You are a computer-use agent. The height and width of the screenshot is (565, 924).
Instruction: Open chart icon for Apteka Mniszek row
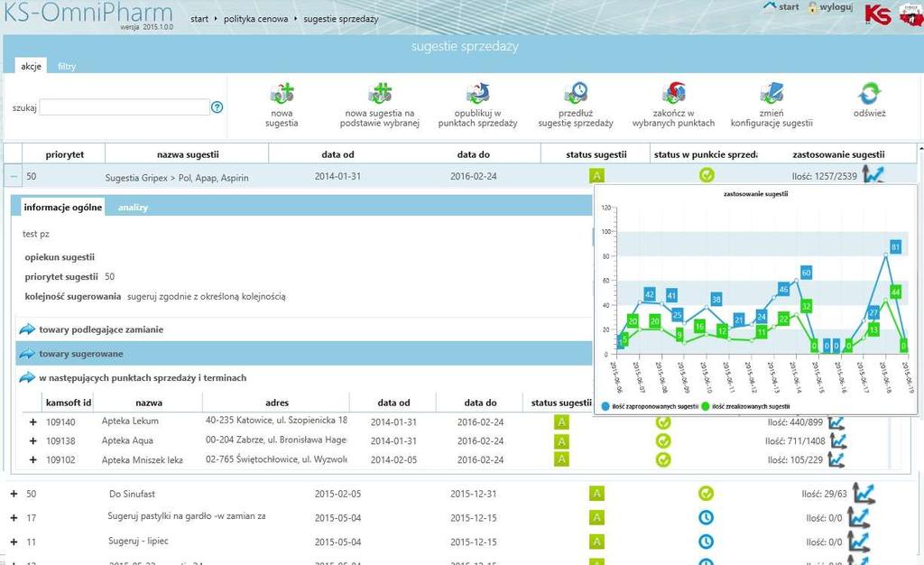tap(836, 459)
